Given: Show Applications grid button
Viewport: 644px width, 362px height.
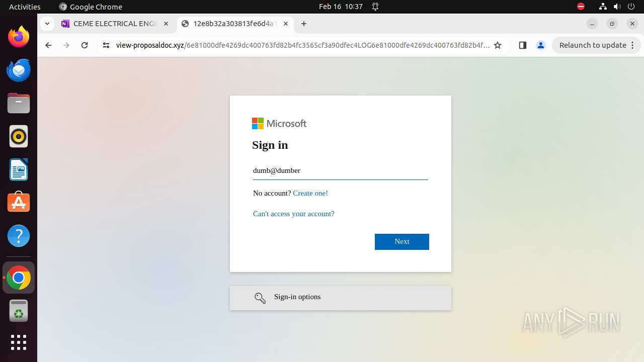Looking at the screenshot, I should tap(19, 342).
